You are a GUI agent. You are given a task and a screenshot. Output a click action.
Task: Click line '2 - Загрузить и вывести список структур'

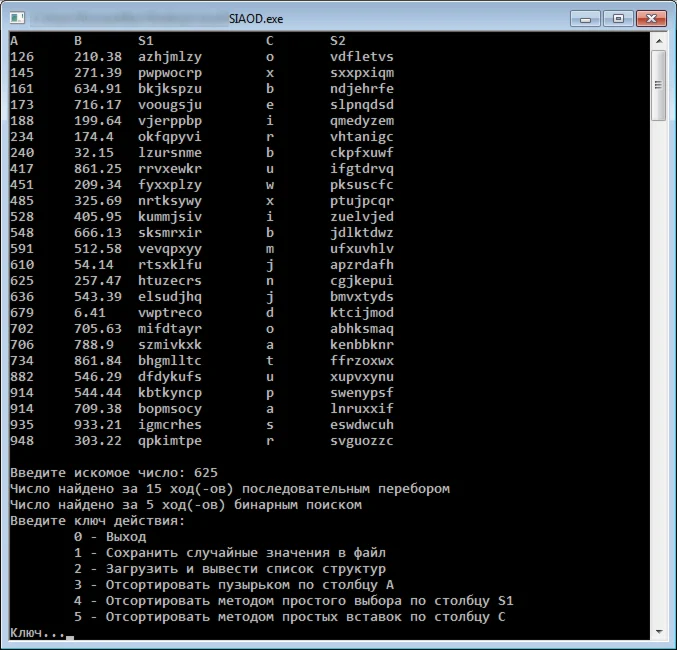click(230, 569)
